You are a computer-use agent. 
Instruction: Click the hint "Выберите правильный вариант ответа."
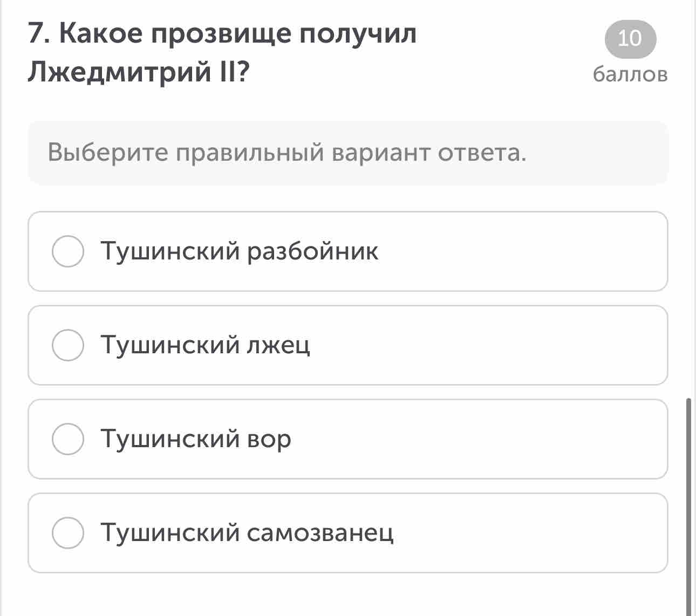[287, 153]
